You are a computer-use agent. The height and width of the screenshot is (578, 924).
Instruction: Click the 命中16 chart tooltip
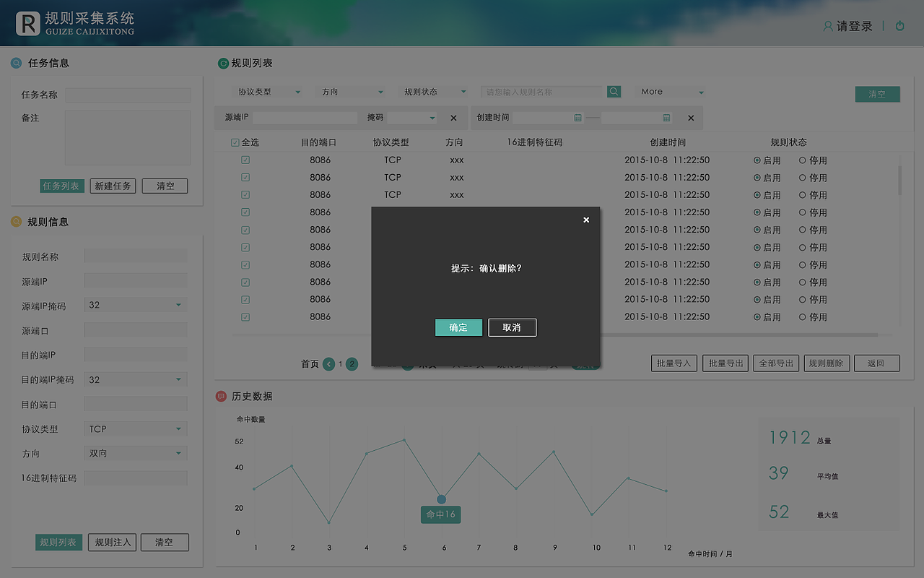441,514
